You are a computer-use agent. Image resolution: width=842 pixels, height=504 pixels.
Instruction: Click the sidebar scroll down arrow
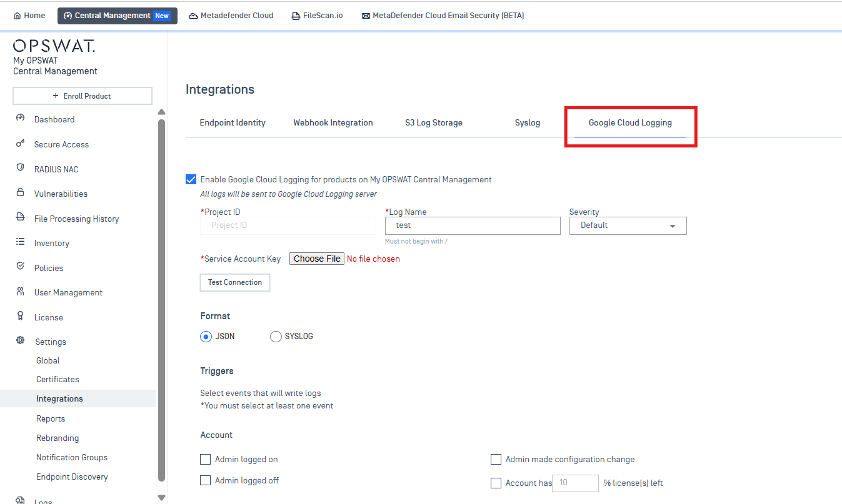(161, 497)
